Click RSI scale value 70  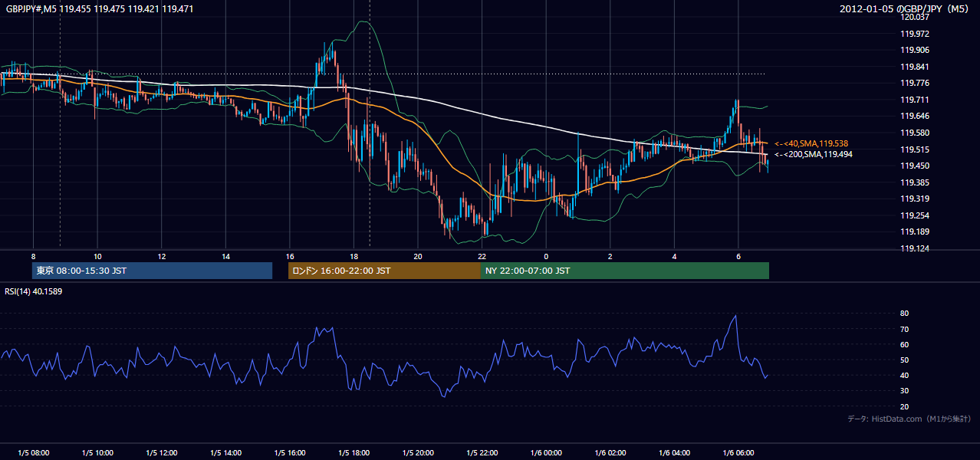coord(904,329)
